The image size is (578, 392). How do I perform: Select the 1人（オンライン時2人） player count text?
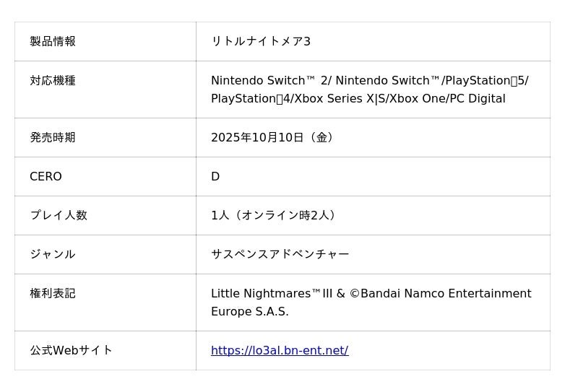pyautogui.click(x=273, y=216)
